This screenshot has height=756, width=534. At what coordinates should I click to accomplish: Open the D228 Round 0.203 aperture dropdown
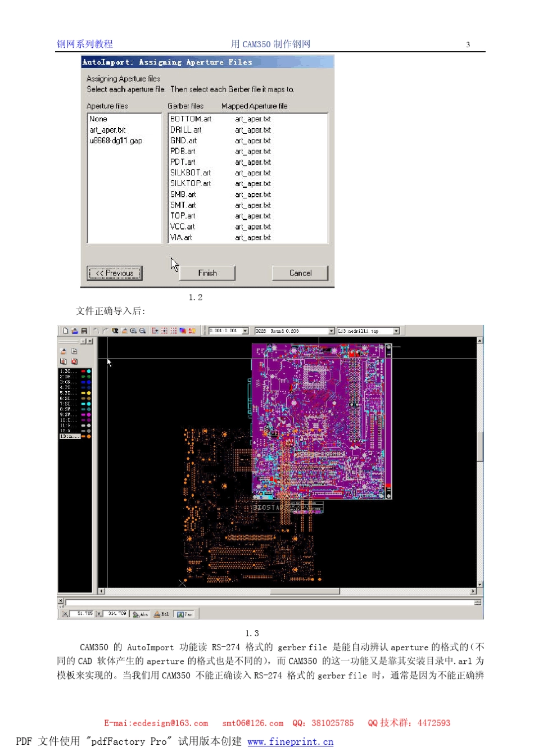click(x=332, y=331)
